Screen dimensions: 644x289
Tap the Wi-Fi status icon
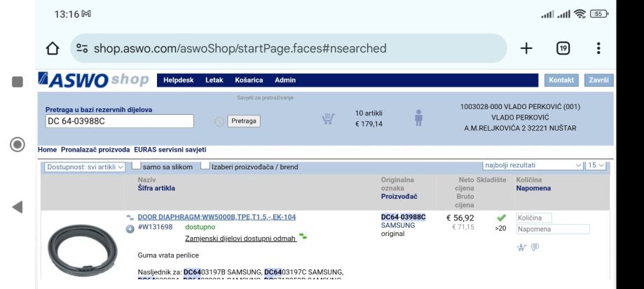(x=580, y=14)
